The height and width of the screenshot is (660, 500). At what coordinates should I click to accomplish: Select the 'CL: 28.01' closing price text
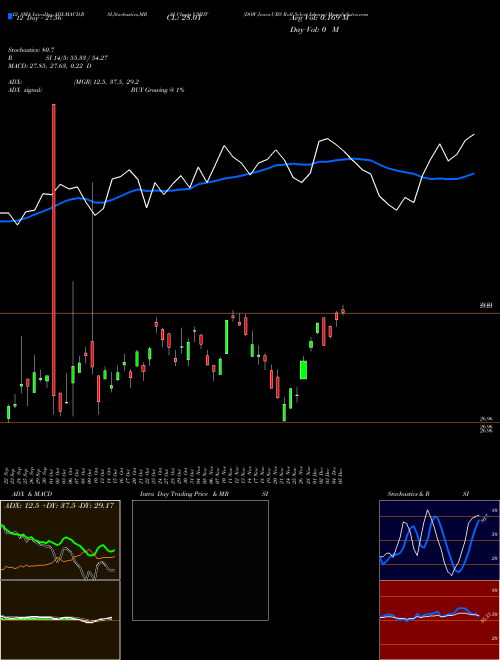click(x=184, y=18)
